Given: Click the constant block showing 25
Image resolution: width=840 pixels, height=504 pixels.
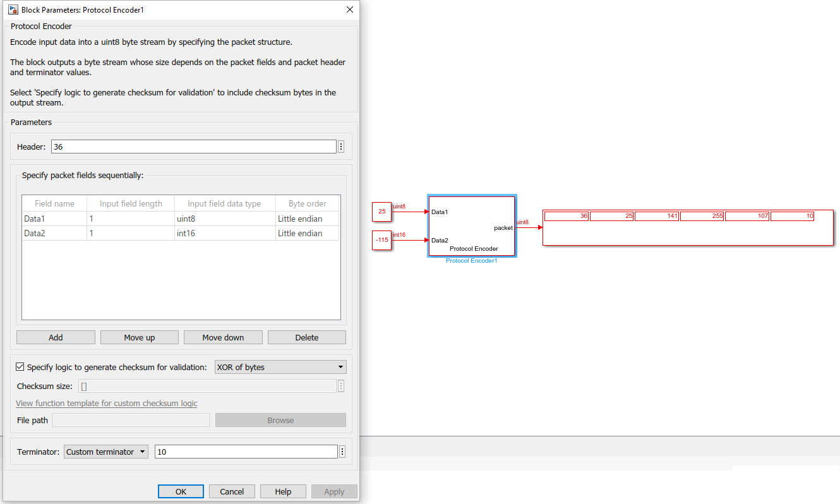Looking at the screenshot, I should 381,212.
